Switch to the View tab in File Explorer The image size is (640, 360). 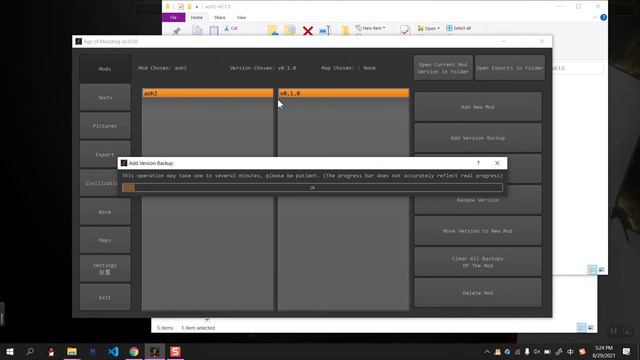tap(242, 18)
